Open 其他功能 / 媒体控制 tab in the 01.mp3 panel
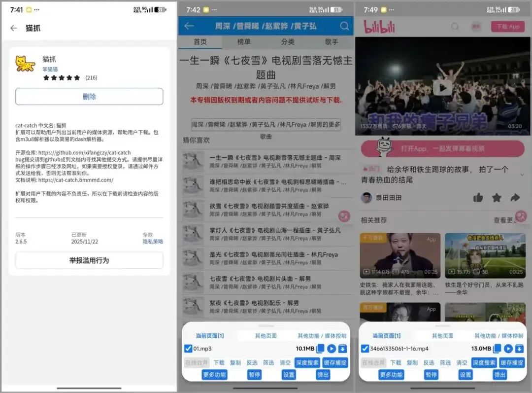This screenshot has width=532, height=393. (x=322, y=336)
